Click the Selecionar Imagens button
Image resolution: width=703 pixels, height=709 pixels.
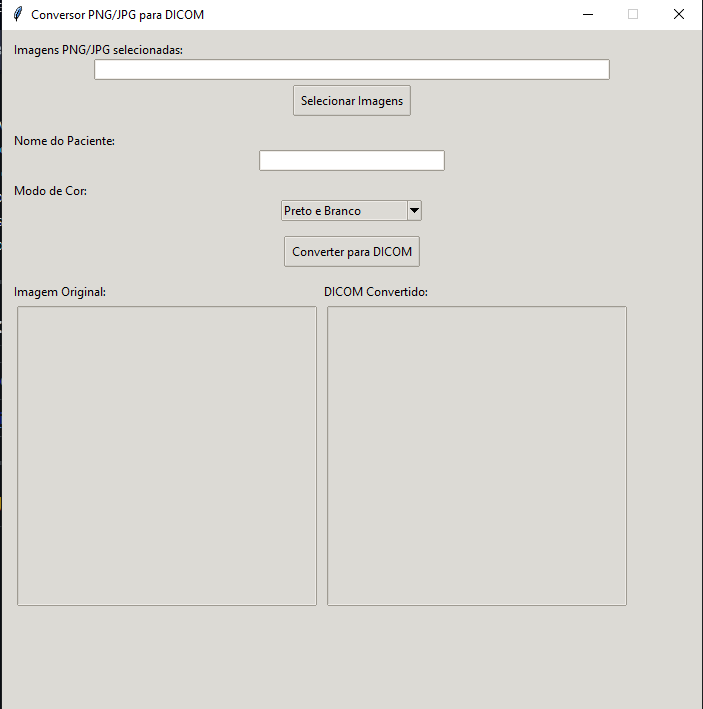(x=352, y=100)
